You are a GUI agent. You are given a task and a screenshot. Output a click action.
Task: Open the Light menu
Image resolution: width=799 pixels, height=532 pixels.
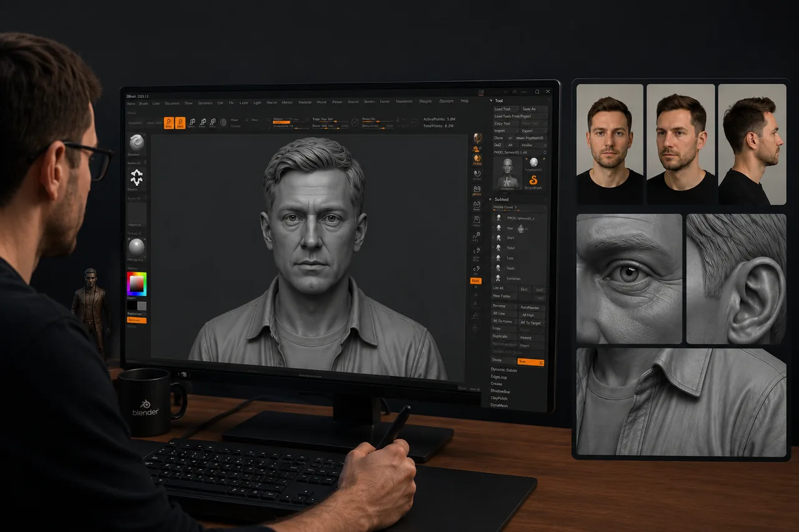coord(257,102)
